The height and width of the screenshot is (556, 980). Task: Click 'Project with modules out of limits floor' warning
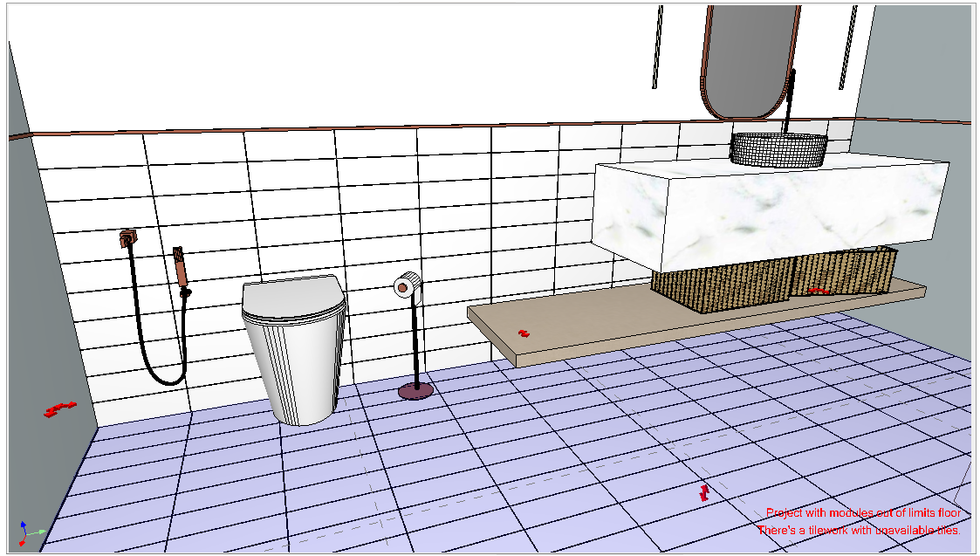pyautogui.click(x=863, y=513)
